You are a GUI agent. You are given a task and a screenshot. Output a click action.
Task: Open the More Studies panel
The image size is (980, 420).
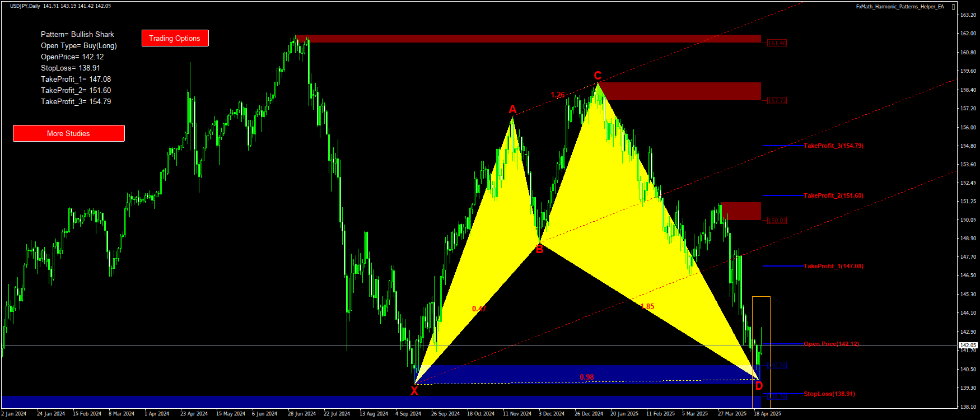68,133
